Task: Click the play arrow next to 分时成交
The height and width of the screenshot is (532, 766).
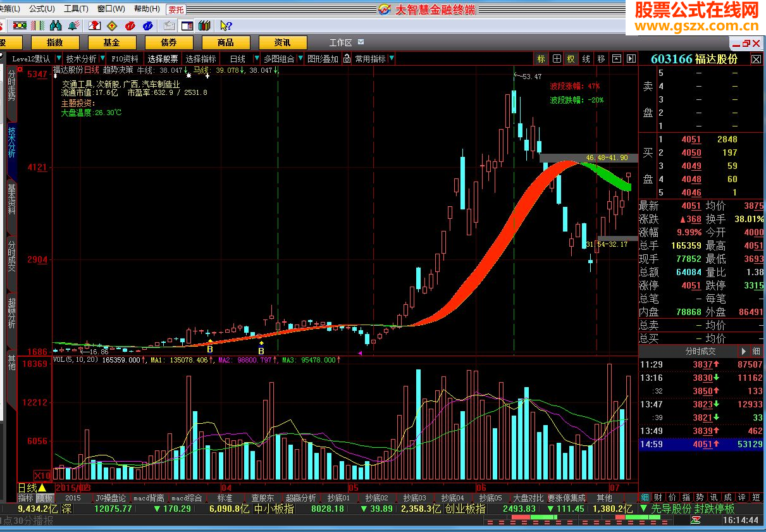Action: (744, 351)
